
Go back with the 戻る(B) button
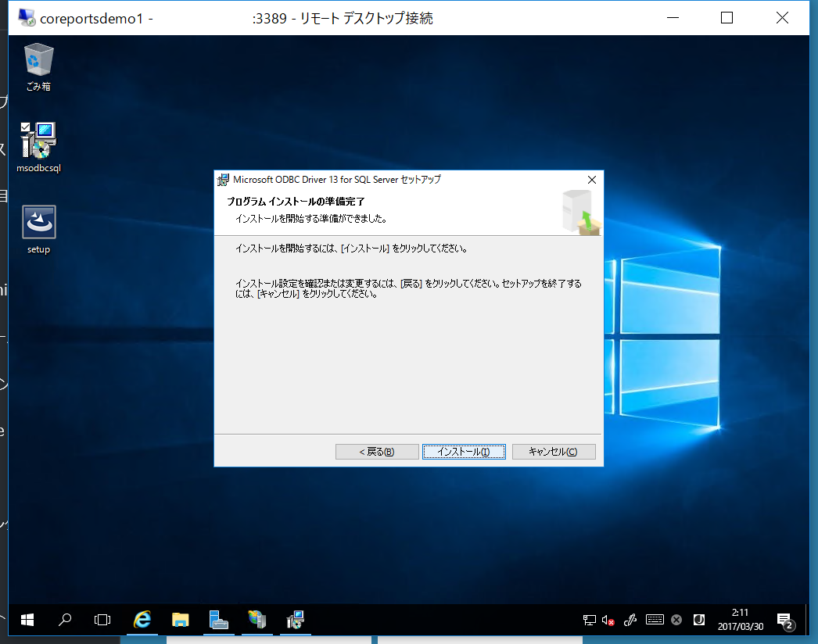pyautogui.click(x=377, y=452)
